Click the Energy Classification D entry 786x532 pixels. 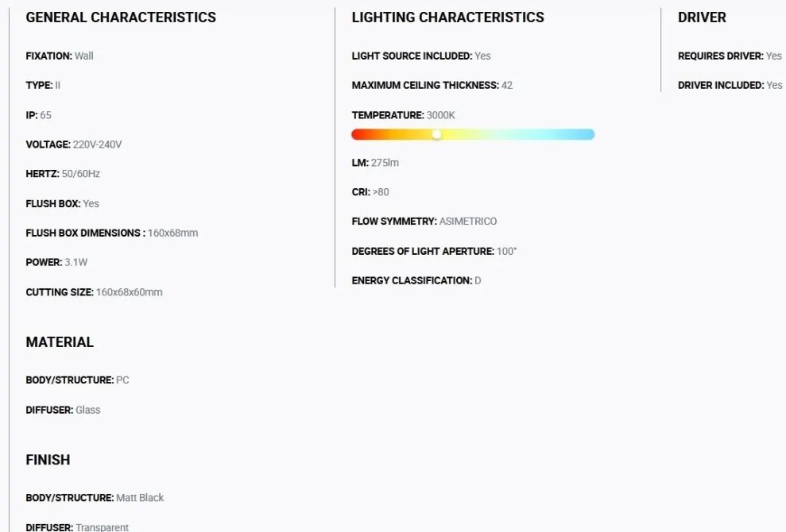(416, 280)
